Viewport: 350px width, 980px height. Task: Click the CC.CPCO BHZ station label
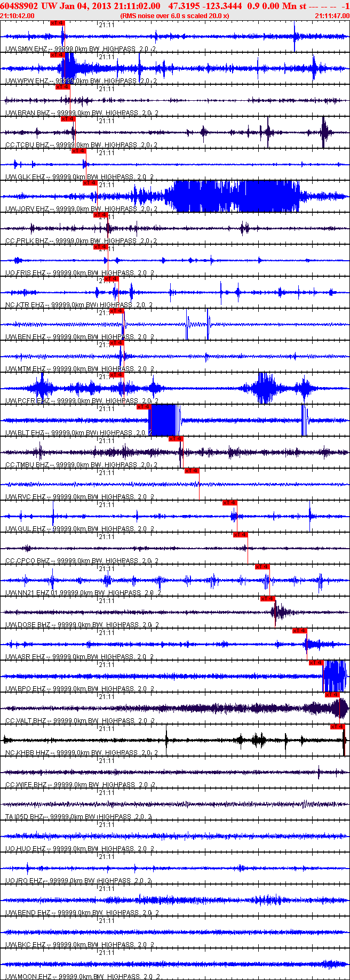pos(28,561)
